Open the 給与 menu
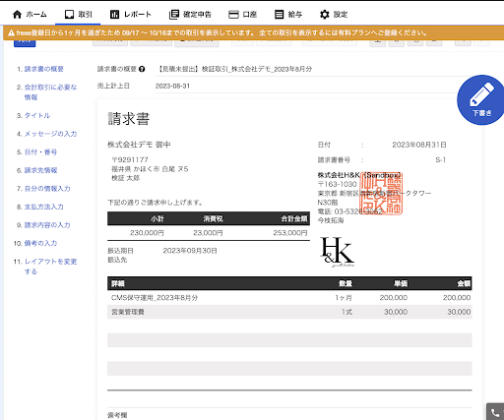Image resolution: width=504 pixels, height=420 pixels. pyautogui.click(x=288, y=15)
